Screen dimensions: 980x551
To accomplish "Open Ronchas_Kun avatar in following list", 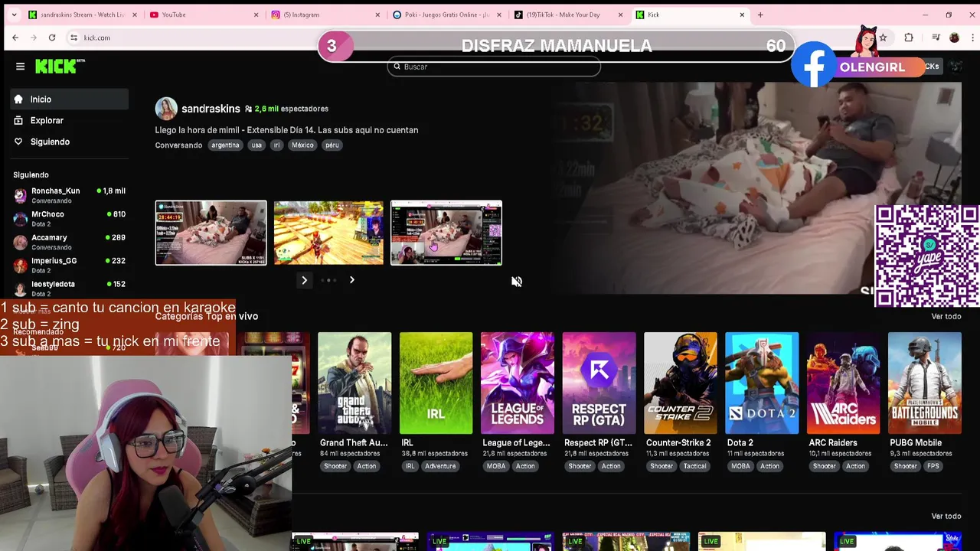I will pos(20,195).
